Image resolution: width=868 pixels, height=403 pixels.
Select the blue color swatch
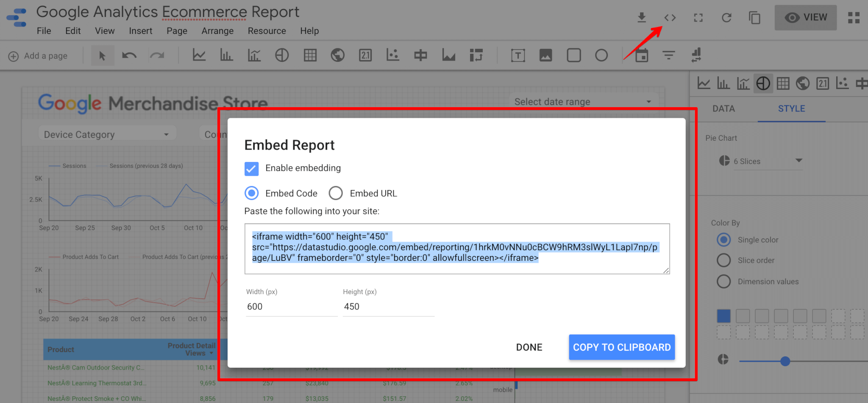point(724,316)
